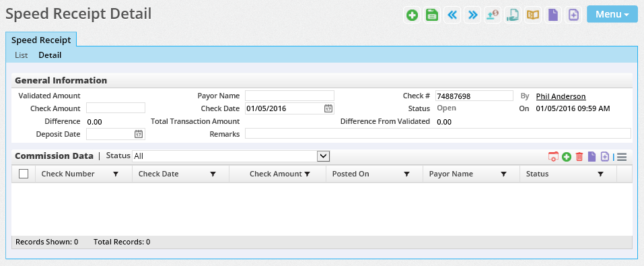Click the General Information section header
This screenshot has height=266, width=644.
click(61, 80)
